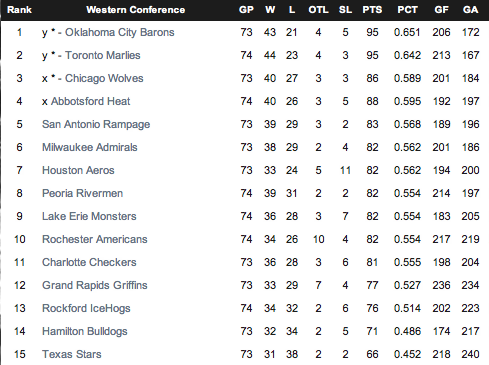489x365 pixels.
Task: Select the Western Conference header
Action: 136,10
